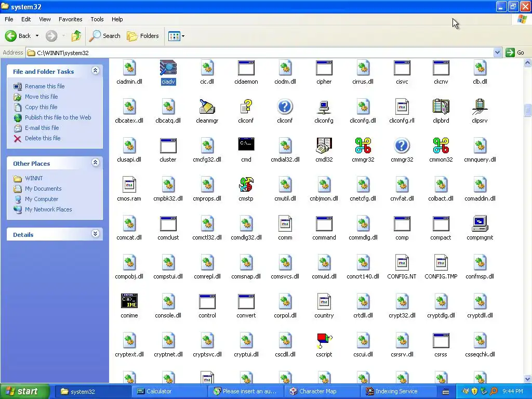Image resolution: width=532 pixels, height=399 pixels.
Task: Click the clipsrv file icon
Action: click(x=480, y=107)
